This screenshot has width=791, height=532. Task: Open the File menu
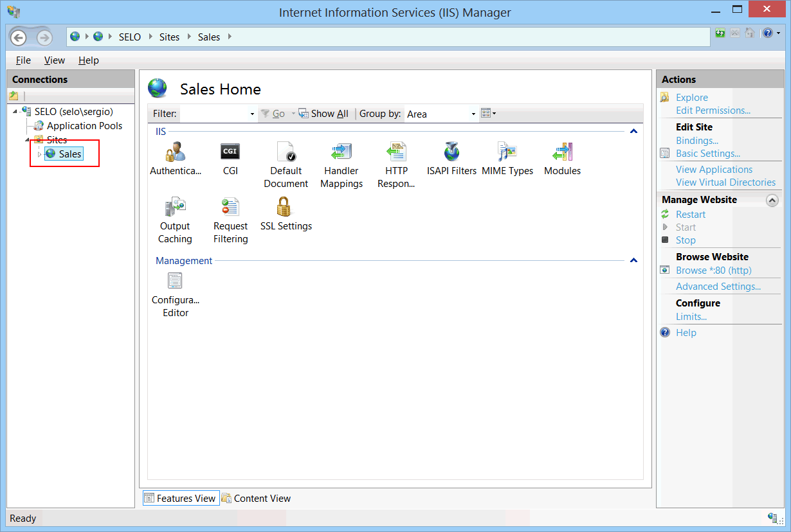click(23, 60)
